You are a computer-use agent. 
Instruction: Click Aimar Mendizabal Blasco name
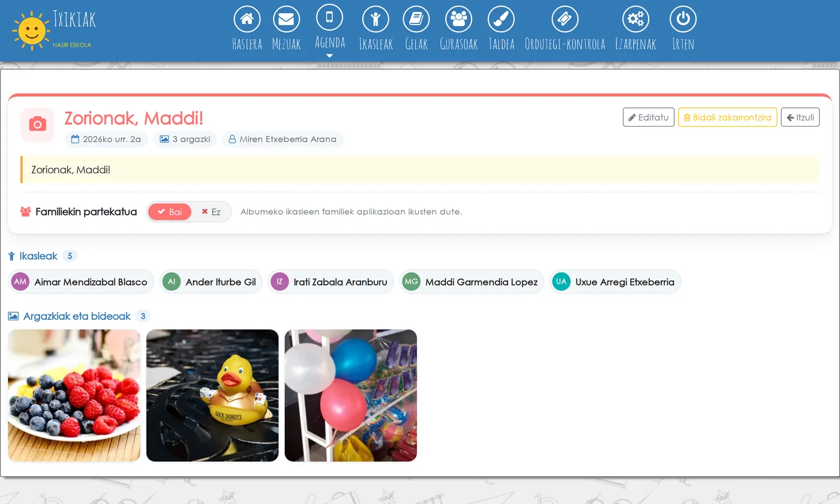click(x=91, y=282)
